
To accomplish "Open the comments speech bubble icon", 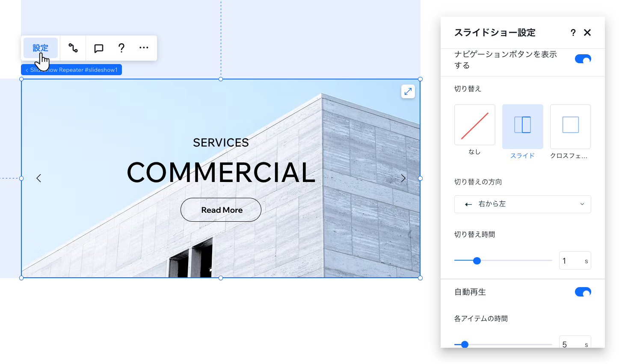I will [99, 48].
